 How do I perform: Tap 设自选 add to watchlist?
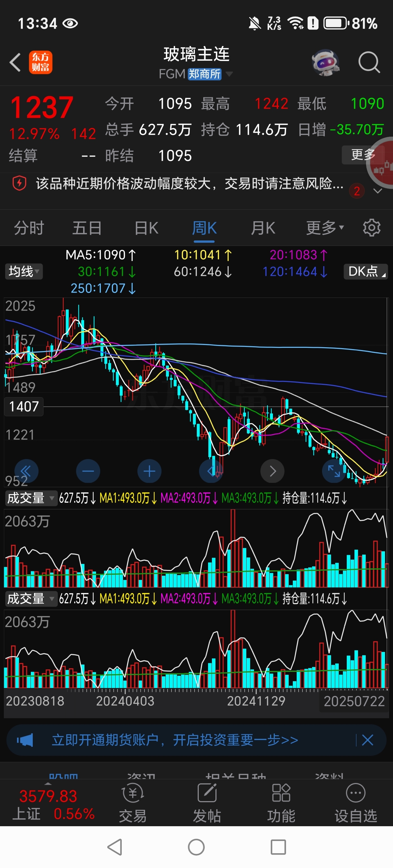coord(356,803)
